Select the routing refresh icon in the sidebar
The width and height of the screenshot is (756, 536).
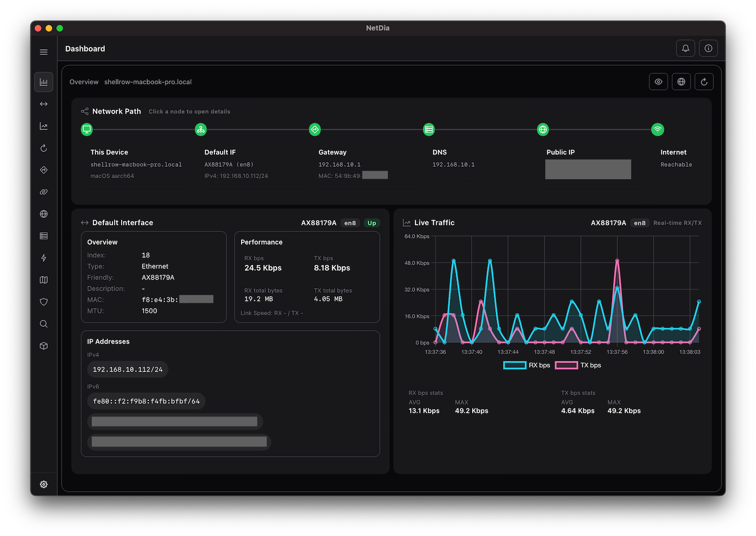tap(44, 148)
